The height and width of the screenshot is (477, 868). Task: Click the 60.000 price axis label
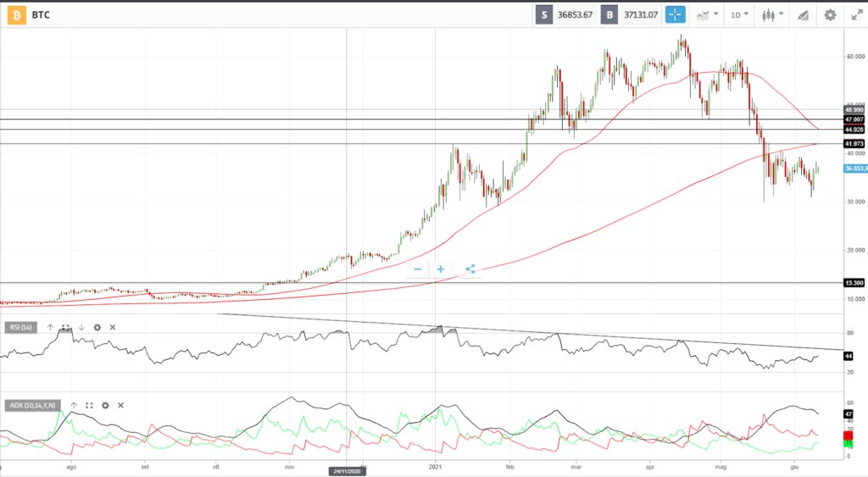click(855, 57)
